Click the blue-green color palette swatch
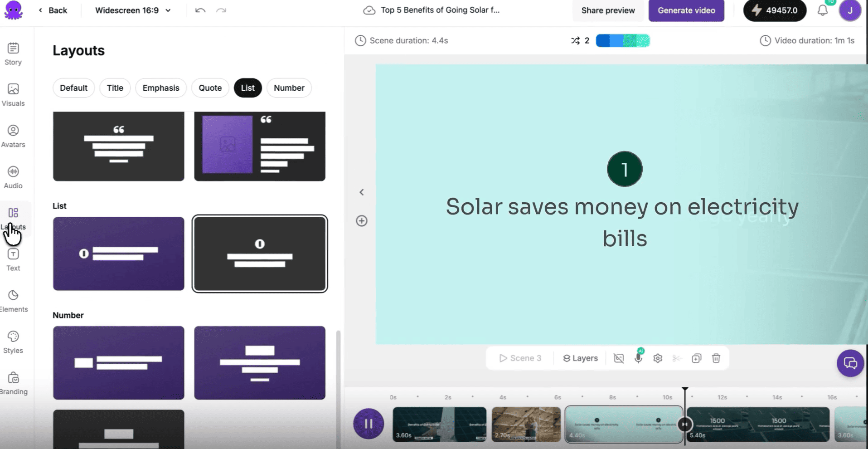The height and width of the screenshot is (449, 868). pos(623,41)
